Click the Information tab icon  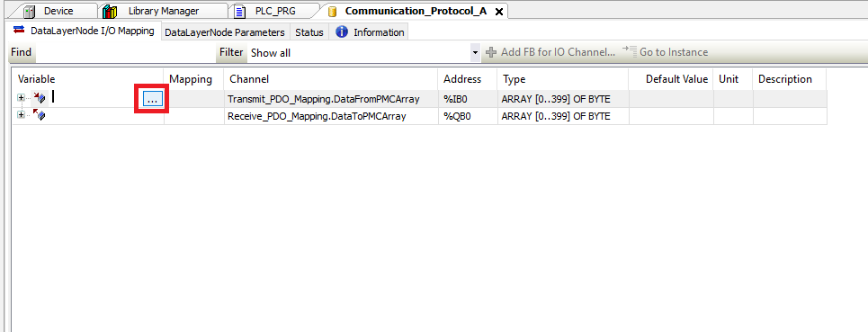pos(342,32)
